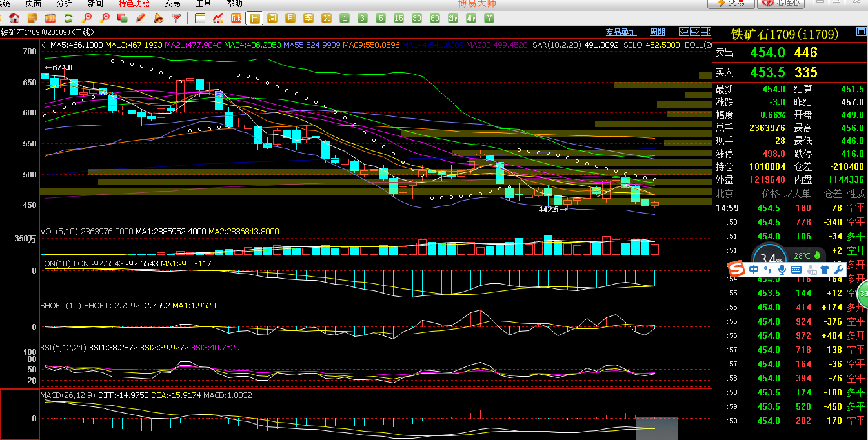Select the 3-minute period button
The width and height of the screenshot is (868, 440).
click(x=363, y=18)
